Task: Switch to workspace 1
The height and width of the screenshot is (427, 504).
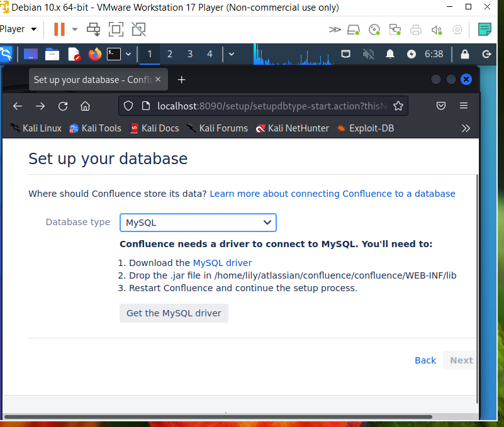Action: [x=150, y=54]
